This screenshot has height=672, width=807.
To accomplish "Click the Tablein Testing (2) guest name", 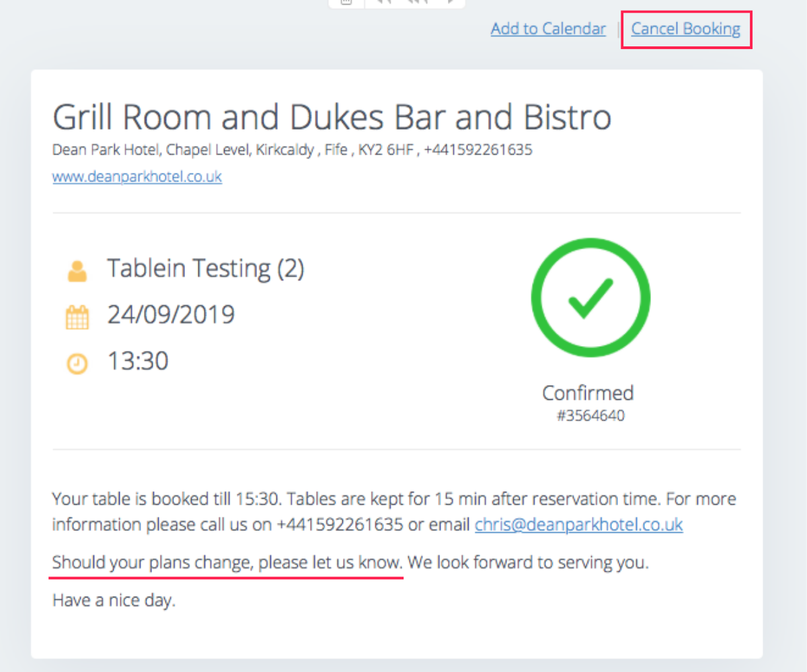I will [x=205, y=268].
